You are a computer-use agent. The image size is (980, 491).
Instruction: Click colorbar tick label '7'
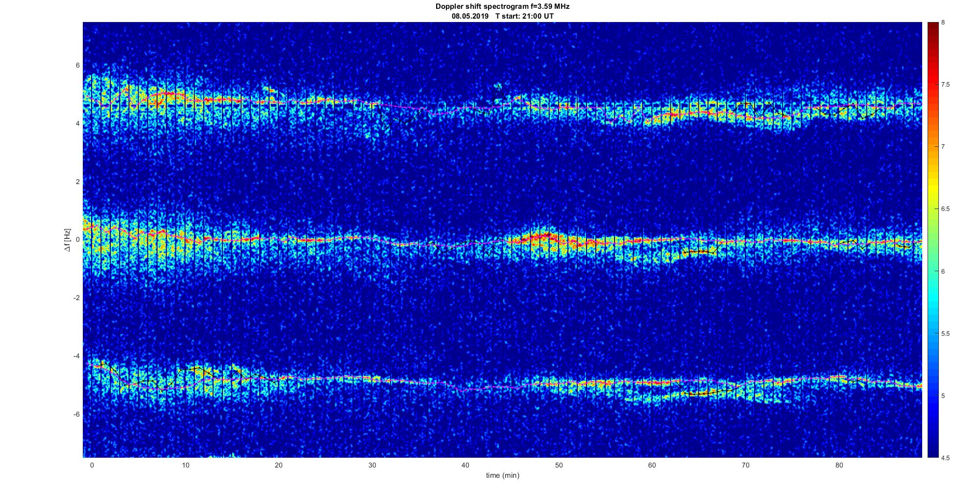pyautogui.click(x=943, y=147)
